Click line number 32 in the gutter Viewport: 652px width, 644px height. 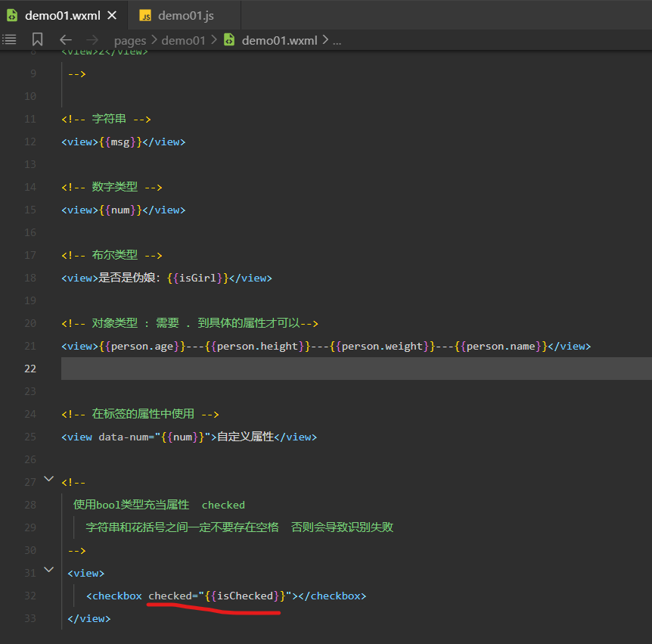click(x=30, y=596)
